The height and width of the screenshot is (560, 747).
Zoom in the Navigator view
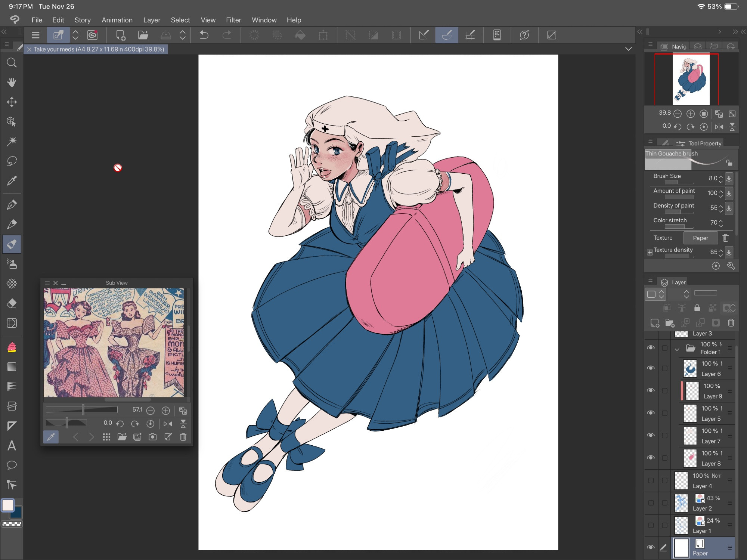coord(691,114)
